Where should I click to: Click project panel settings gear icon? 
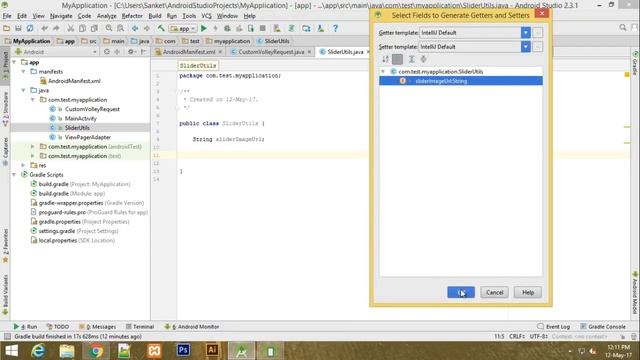click(x=131, y=52)
